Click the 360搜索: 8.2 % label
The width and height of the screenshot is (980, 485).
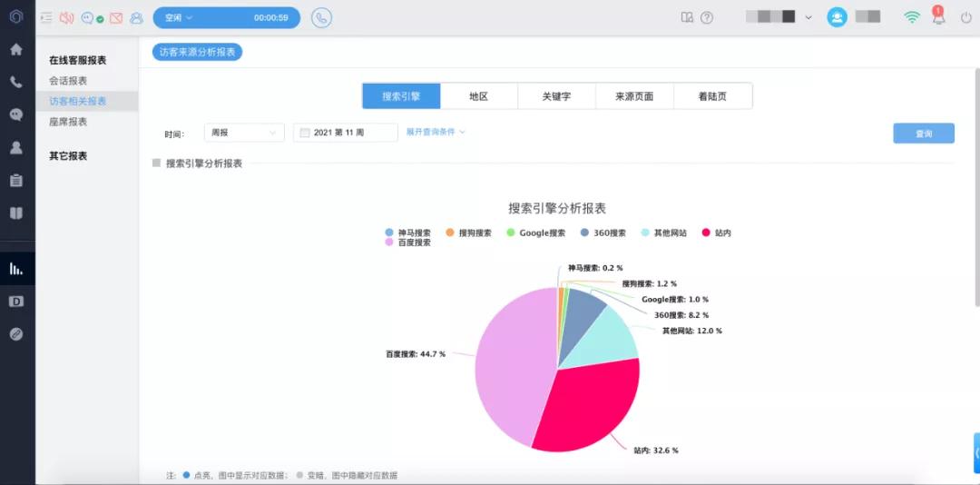(681, 315)
